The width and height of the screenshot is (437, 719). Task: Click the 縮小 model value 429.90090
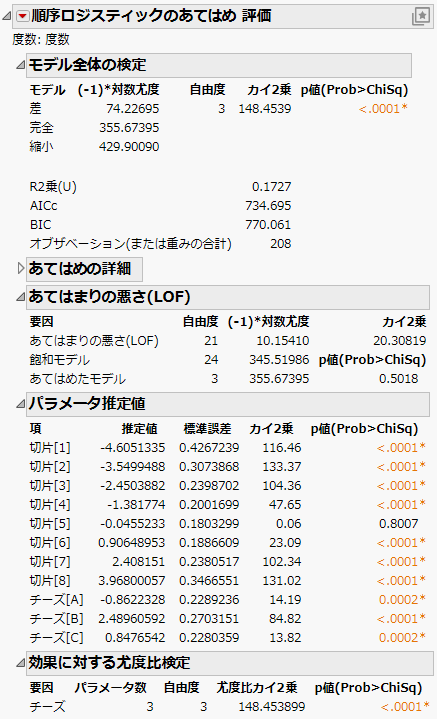(x=129, y=147)
